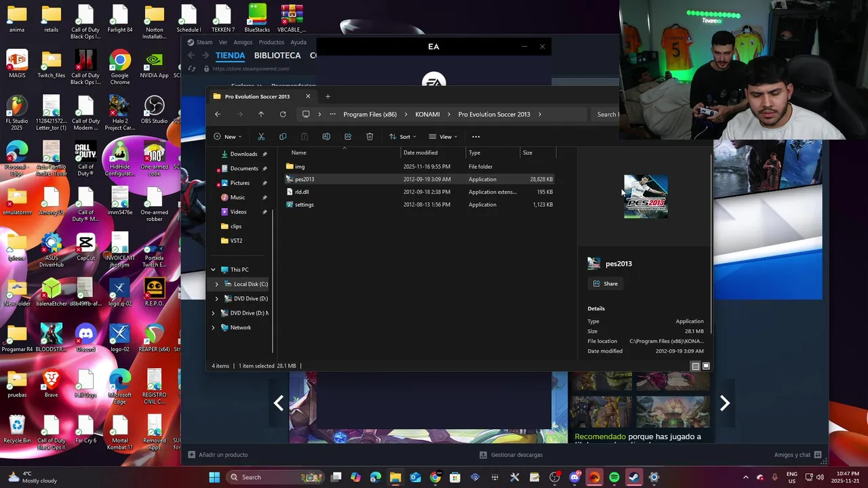Click the Rename icon in Explorer toolbar
Viewport: 868px width, 488px height.
[x=326, y=136]
